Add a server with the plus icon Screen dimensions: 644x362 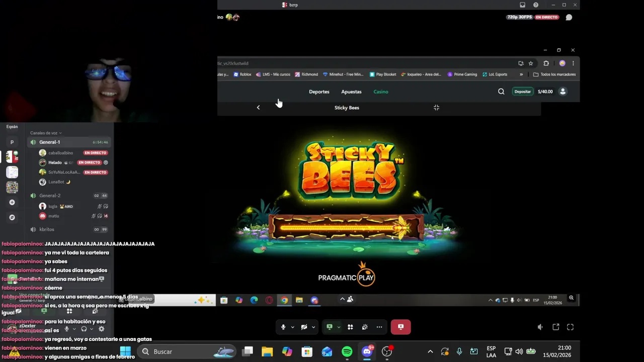12,202
